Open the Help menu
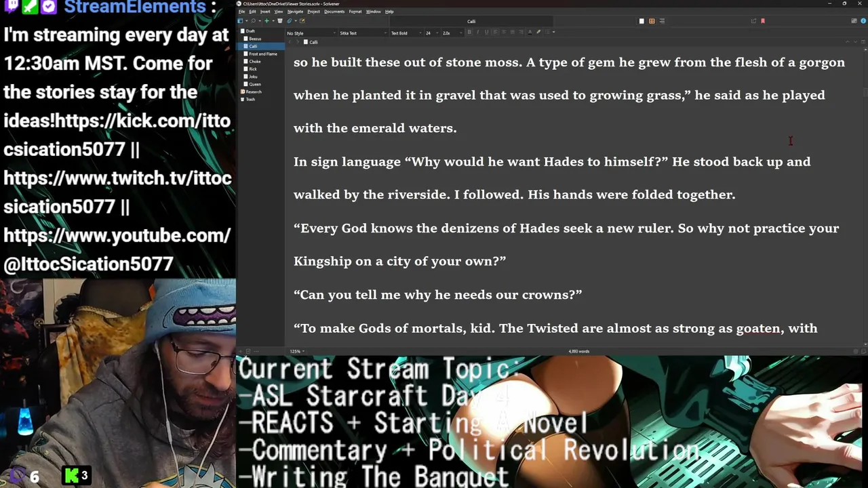868x488 pixels. pyautogui.click(x=389, y=12)
